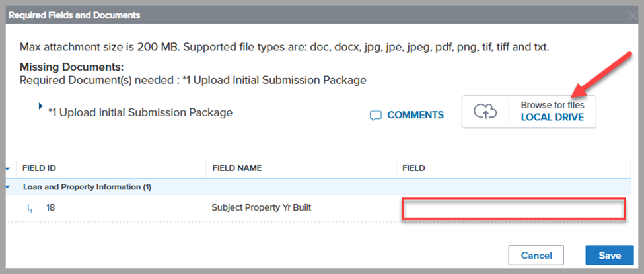Click the Comments speech bubble icon
644x274 pixels.
[x=376, y=116]
